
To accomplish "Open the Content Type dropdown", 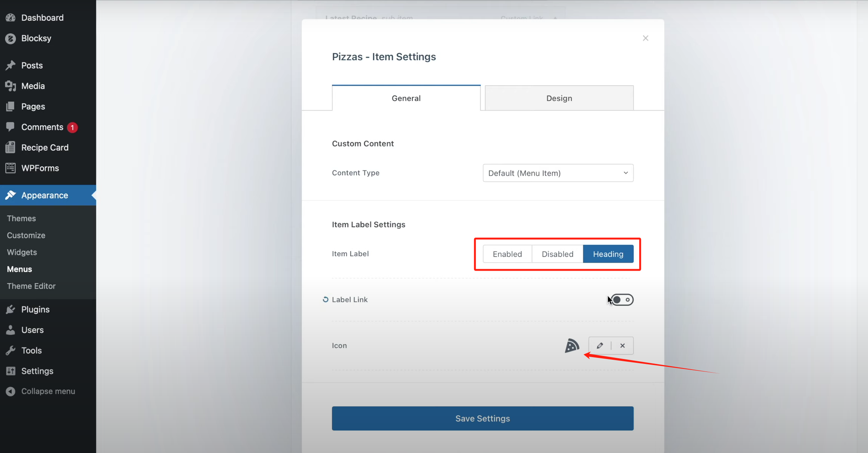I will coord(558,173).
